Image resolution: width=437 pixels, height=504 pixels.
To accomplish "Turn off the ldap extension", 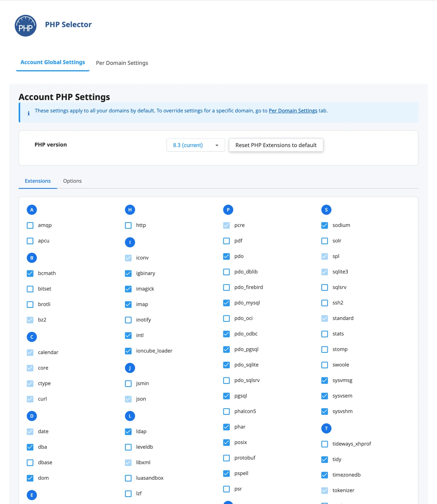I will coord(128,432).
